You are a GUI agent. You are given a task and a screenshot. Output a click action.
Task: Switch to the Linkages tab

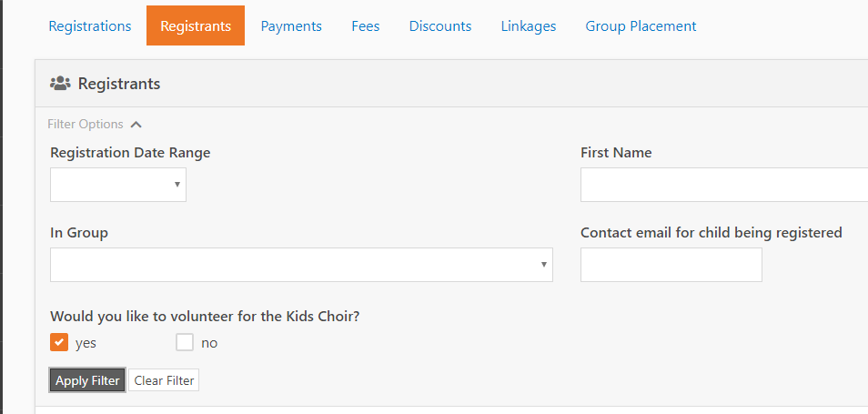tap(529, 26)
